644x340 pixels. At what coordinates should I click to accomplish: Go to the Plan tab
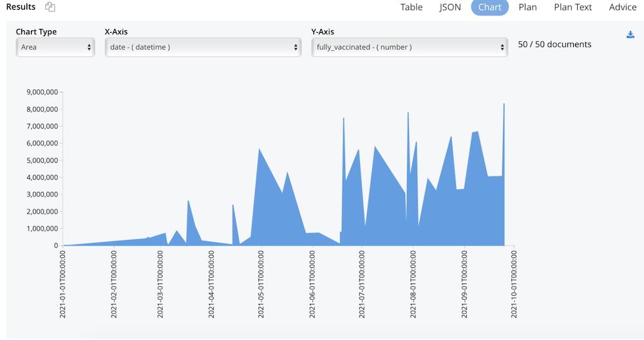coord(527,7)
